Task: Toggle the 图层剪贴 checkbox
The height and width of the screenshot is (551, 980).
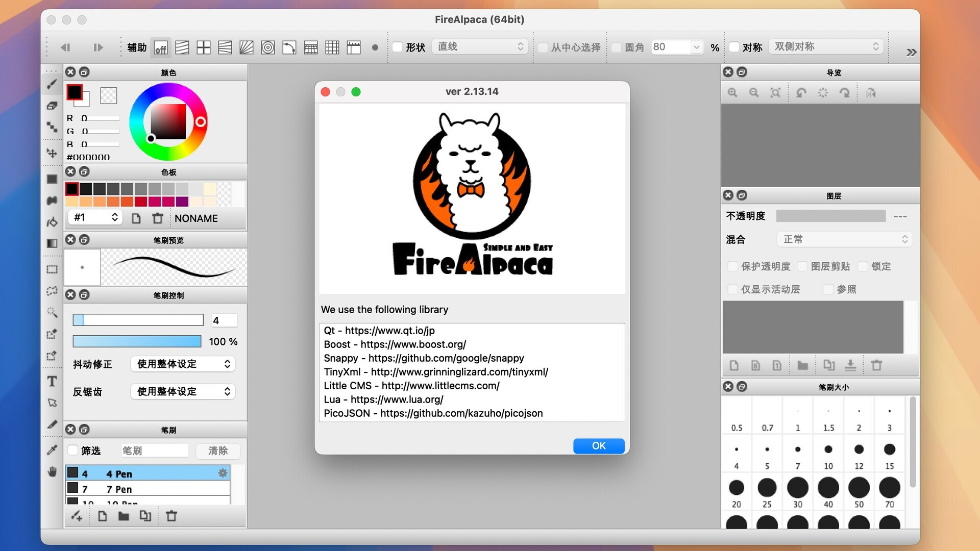Action: click(x=802, y=266)
